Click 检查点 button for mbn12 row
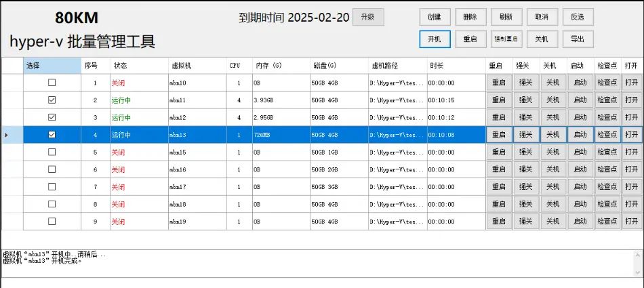Image resolution: width=644 pixels, height=288 pixels. [607, 117]
